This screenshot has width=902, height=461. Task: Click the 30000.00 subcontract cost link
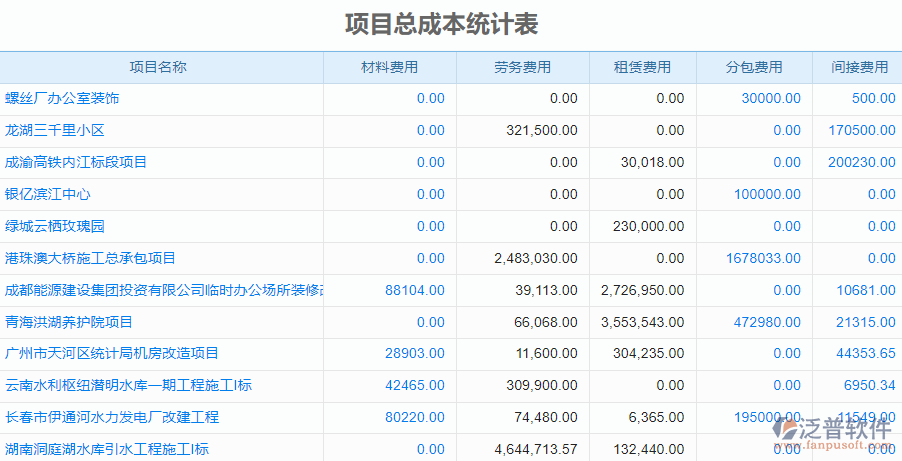pyautogui.click(x=770, y=98)
